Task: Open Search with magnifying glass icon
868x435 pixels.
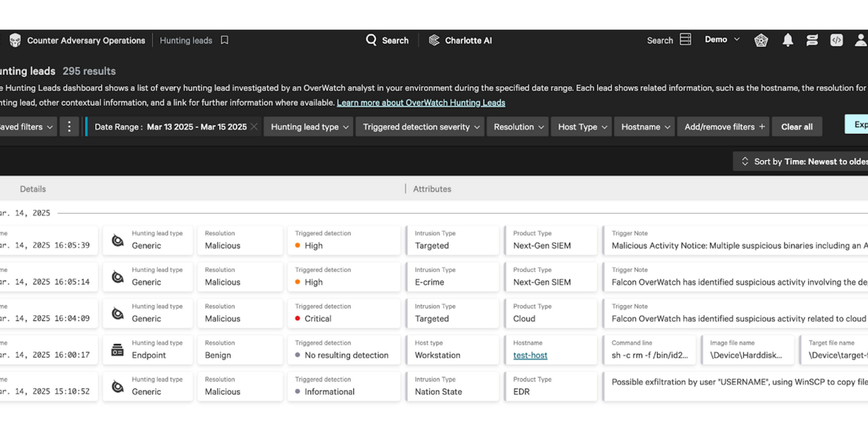Action: point(387,40)
